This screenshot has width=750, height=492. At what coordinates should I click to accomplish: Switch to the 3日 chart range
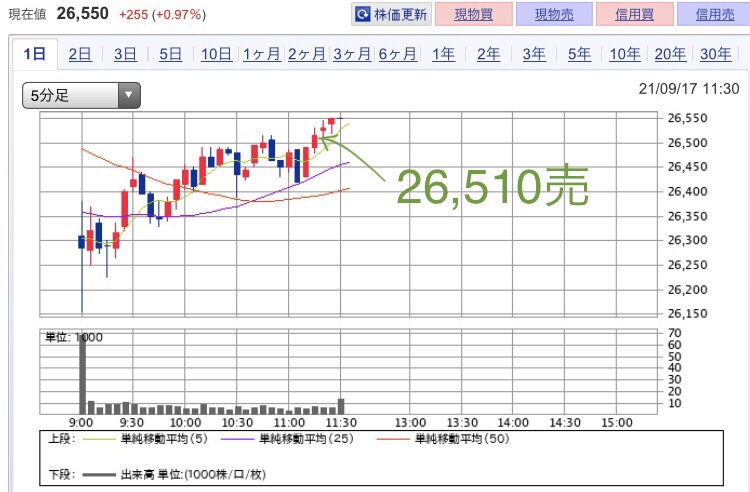pos(125,54)
